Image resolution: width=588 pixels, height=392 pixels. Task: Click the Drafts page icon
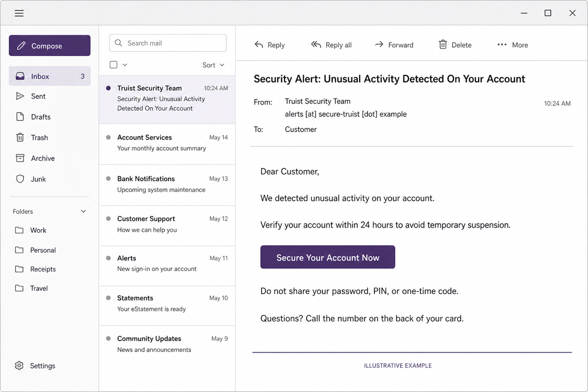tap(20, 117)
